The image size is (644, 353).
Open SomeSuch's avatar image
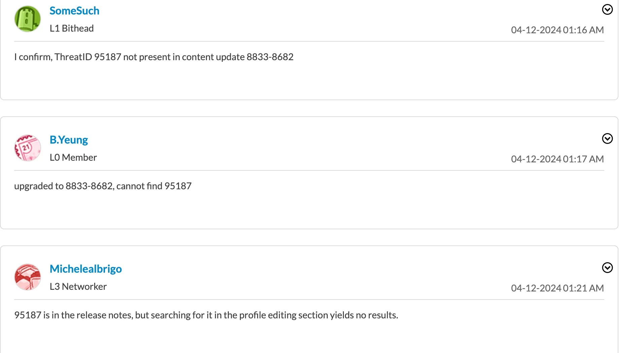point(27,19)
